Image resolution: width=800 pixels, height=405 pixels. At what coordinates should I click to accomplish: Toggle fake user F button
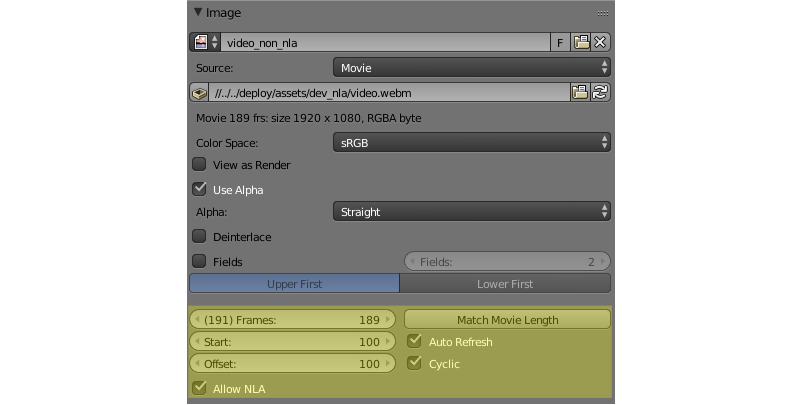point(560,42)
